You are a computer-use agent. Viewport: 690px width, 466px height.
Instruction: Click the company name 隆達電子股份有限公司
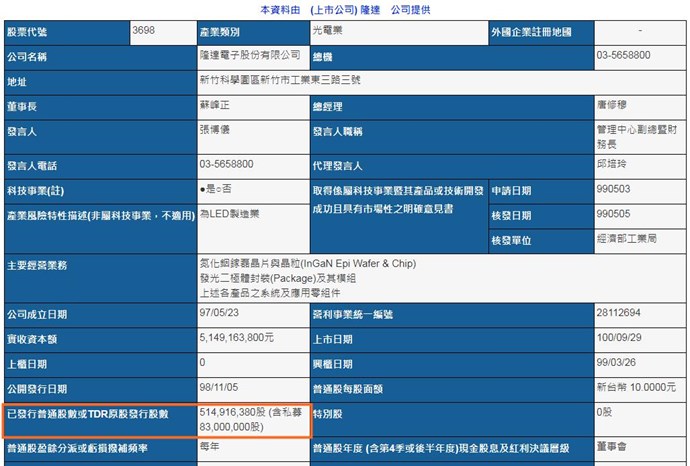click(x=249, y=57)
